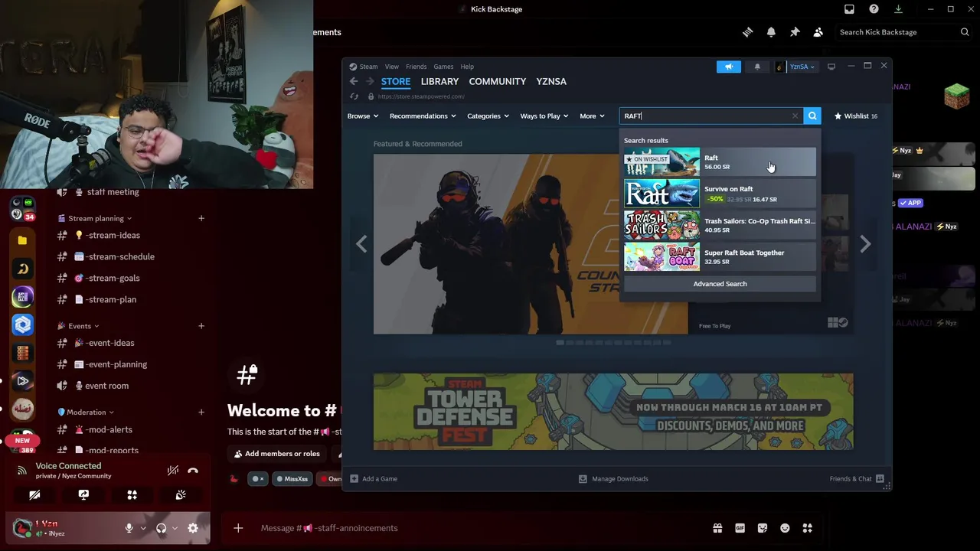Open View menu in Steam
Image resolution: width=980 pixels, height=551 pixels.
coord(392,67)
